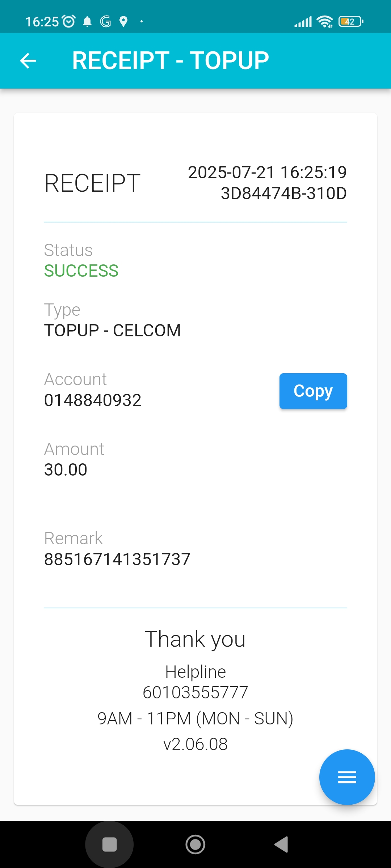391x868 pixels.
Task: Tap the helpline number 60103555777
Action: 195,693
